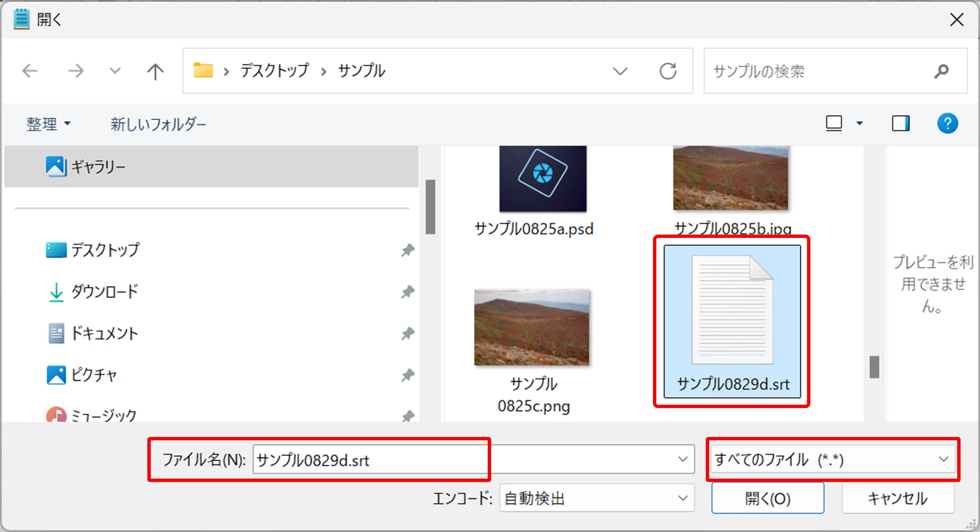Screen dimensions: 980x532
Task: Refresh the folder view
Action: pyautogui.click(x=668, y=71)
